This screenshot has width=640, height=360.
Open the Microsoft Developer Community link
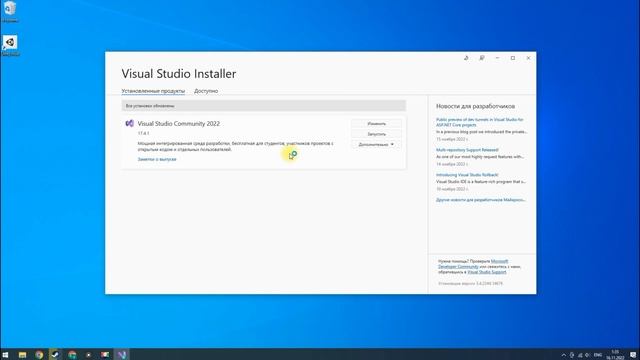(x=473, y=264)
